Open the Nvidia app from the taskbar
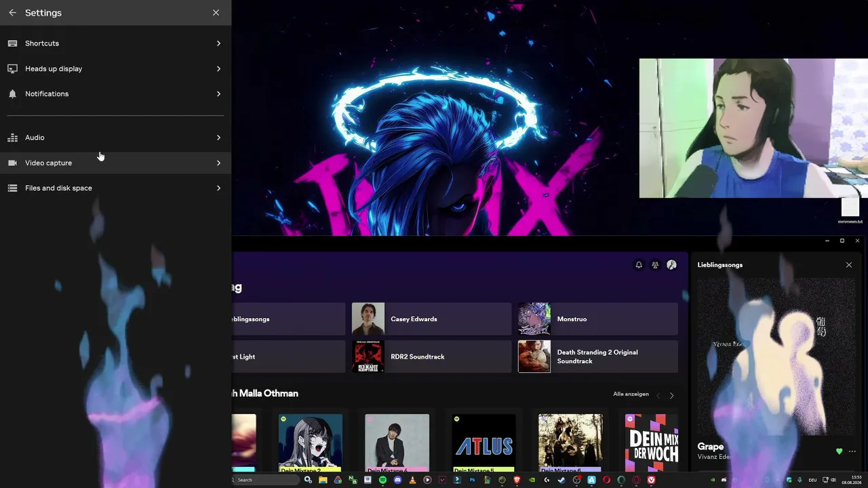 pos(532,480)
